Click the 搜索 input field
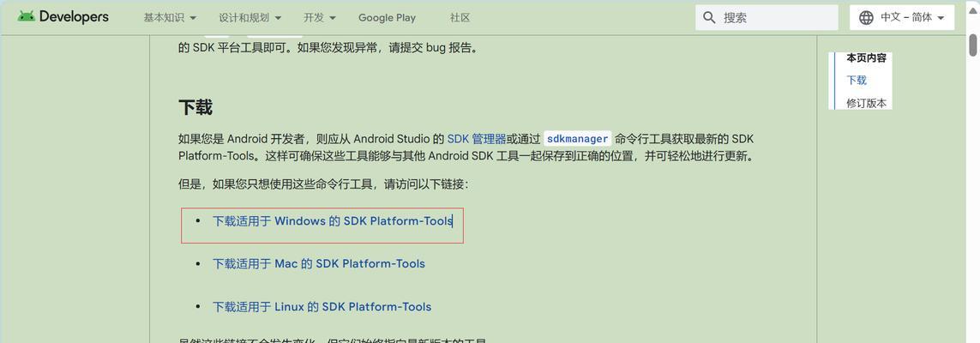This screenshot has width=980, height=343. tap(767, 17)
